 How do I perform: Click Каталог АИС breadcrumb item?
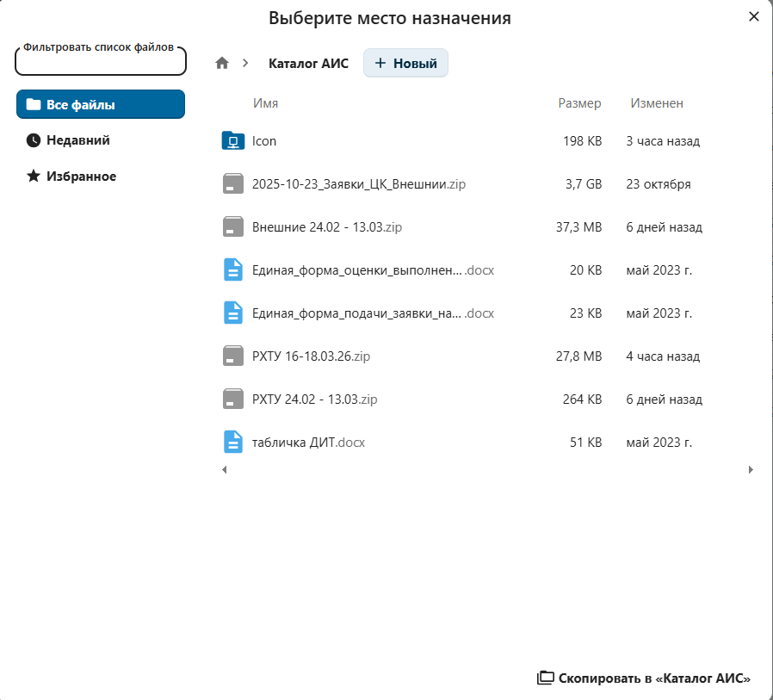(x=308, y=63)
